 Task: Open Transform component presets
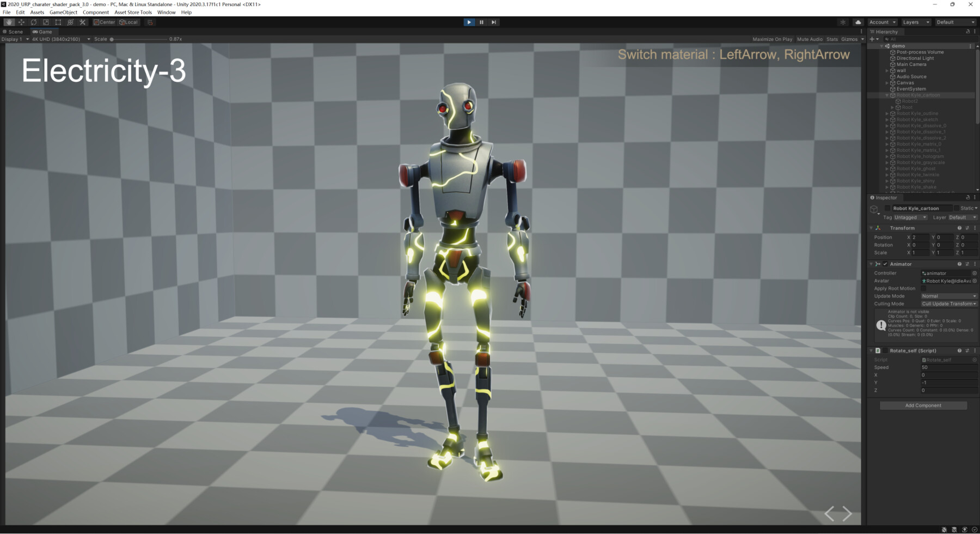[967, 228]
